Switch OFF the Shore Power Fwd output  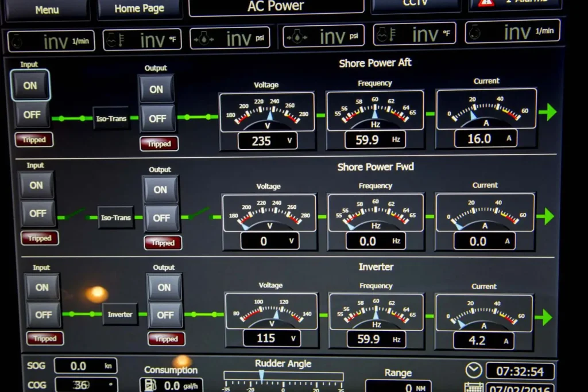[x=161, y=218]
